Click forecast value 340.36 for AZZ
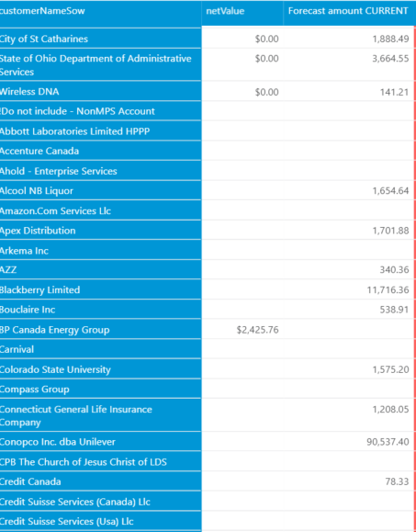The image size is (416, 532). coord(394,270)
